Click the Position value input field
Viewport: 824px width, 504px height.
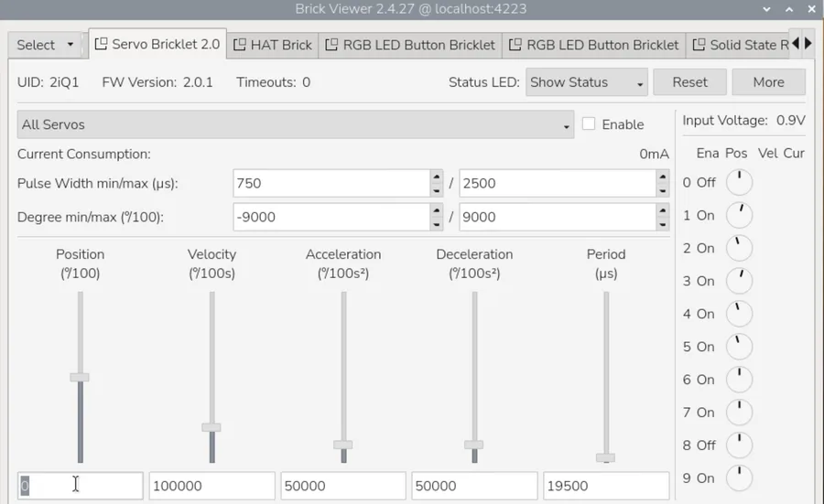(80, 486)
